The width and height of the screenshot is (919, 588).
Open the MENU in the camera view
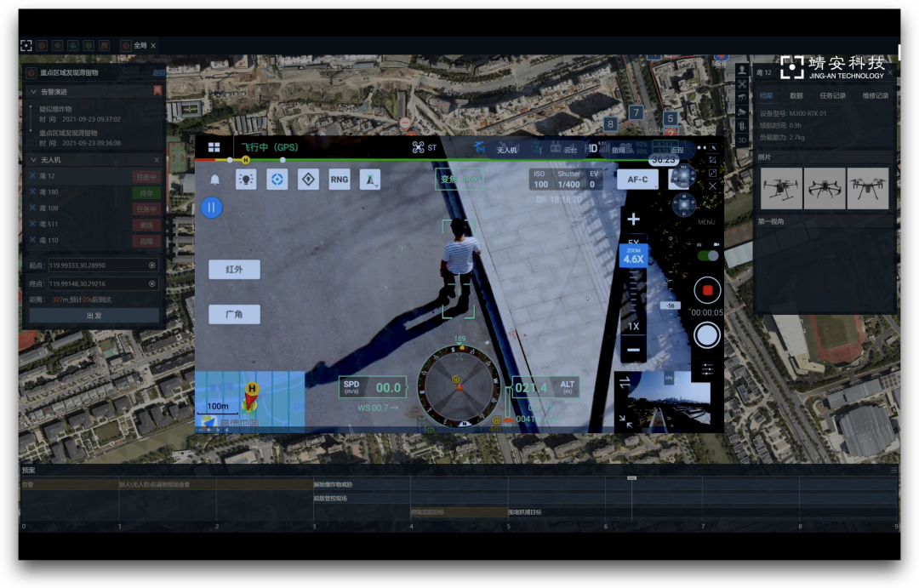point(706,222)
